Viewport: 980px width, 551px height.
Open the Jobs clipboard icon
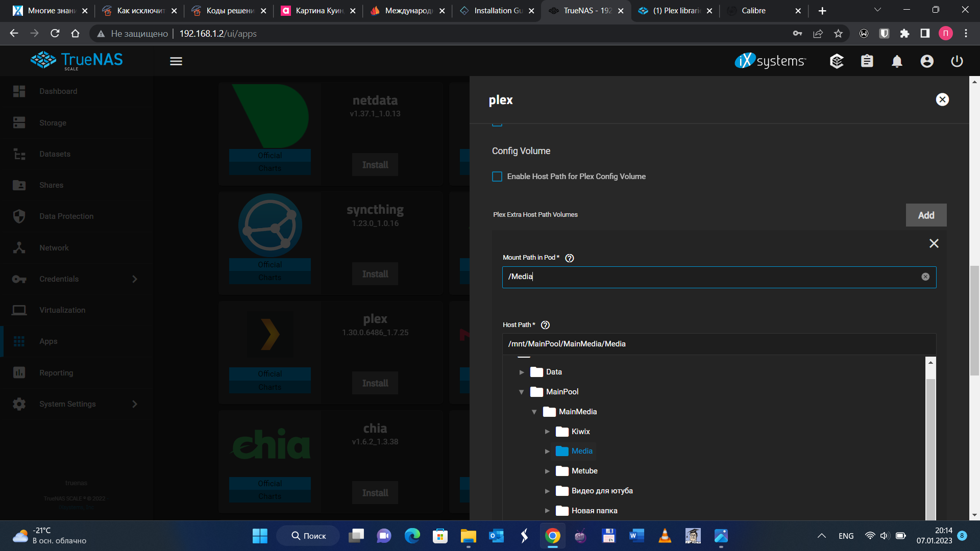pyautogui.click(x=867, y=61)
